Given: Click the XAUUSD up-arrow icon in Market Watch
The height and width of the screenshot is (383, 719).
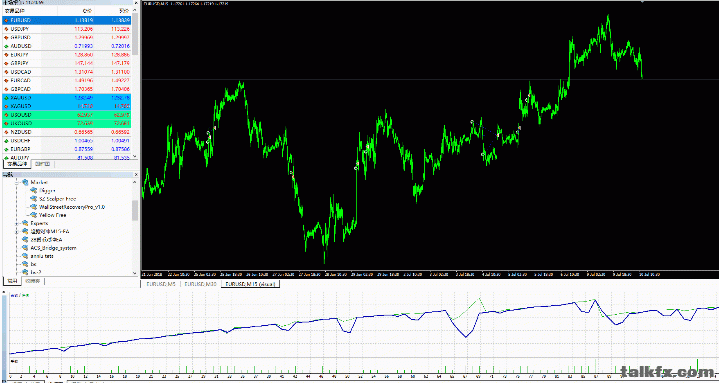Looking at the screenshot, I should click(x=6, y=98).
